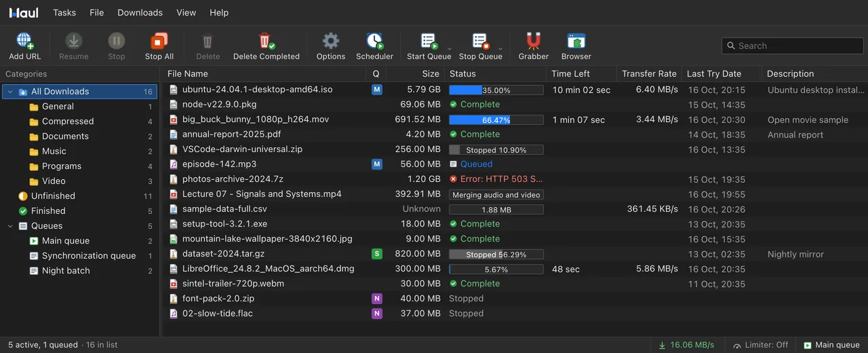Select the Night batch queue
The image size is (868, 353).
click(x=80, y=271)
